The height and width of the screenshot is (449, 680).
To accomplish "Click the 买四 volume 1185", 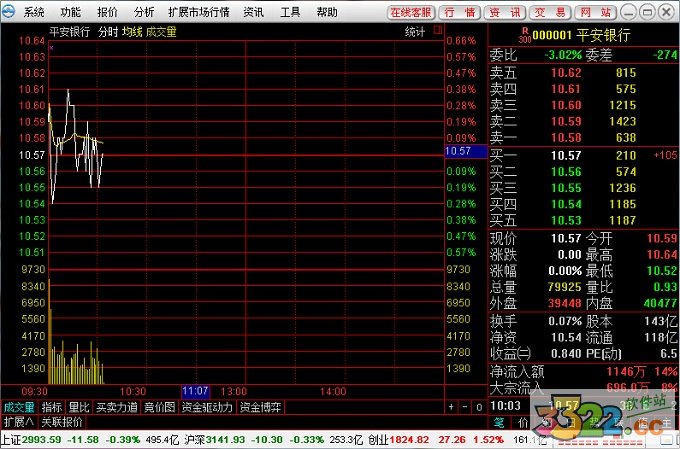I will click(x=623, y=204).
